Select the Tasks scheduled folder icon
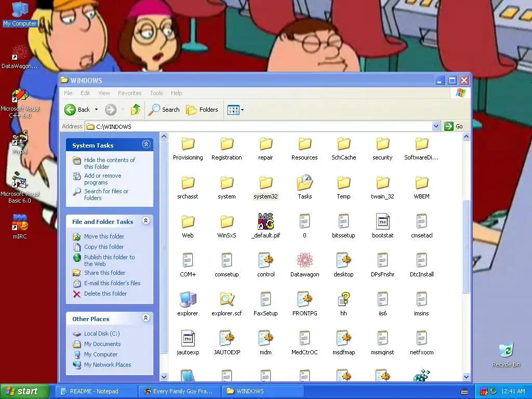 coord(304,183)
